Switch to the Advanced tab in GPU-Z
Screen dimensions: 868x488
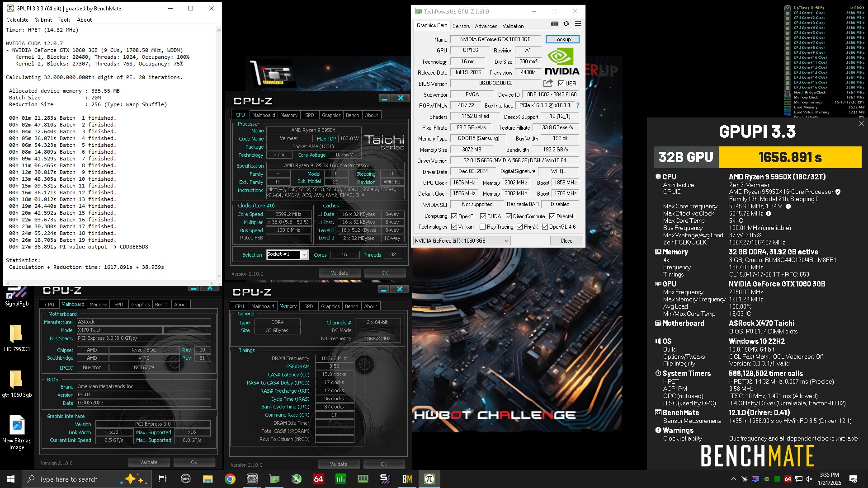coord(486,26)
